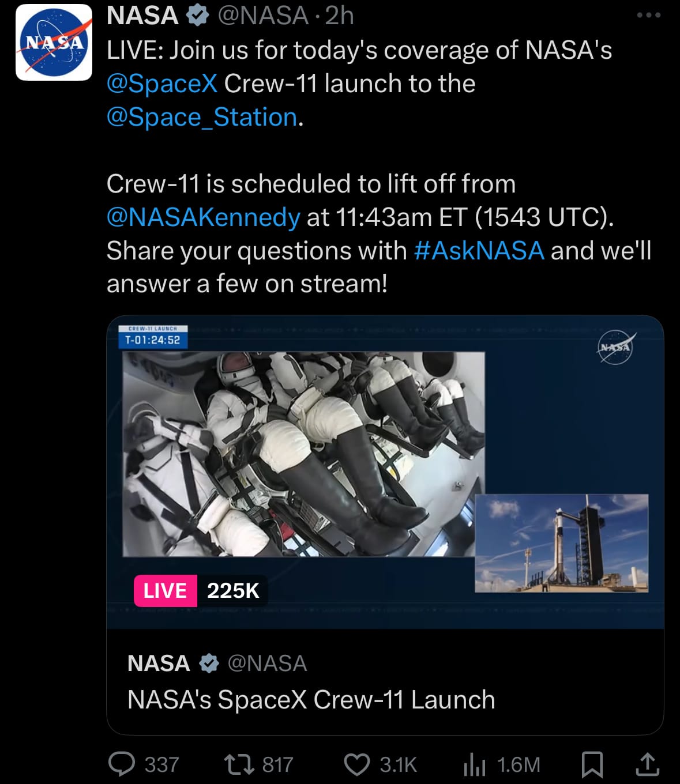The image size is (680, 784).
Task: Like the tweet with heart icon
Action: tap(356, 764)
